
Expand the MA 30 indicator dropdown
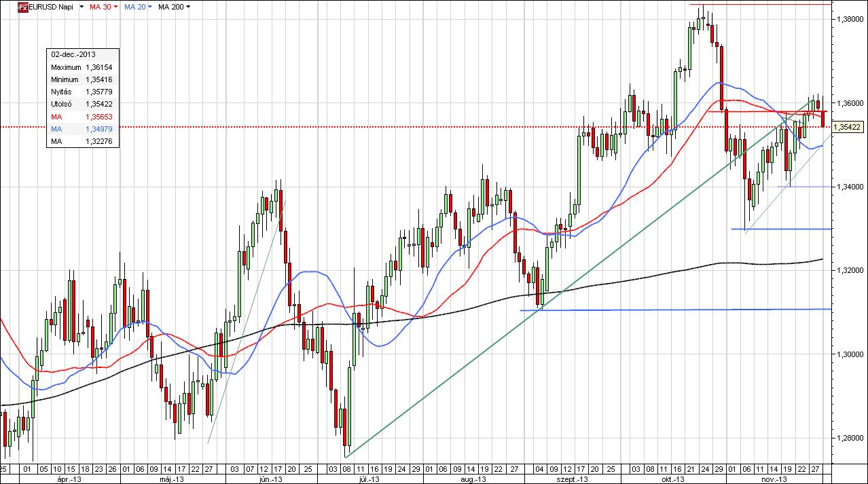click(115, 7)
